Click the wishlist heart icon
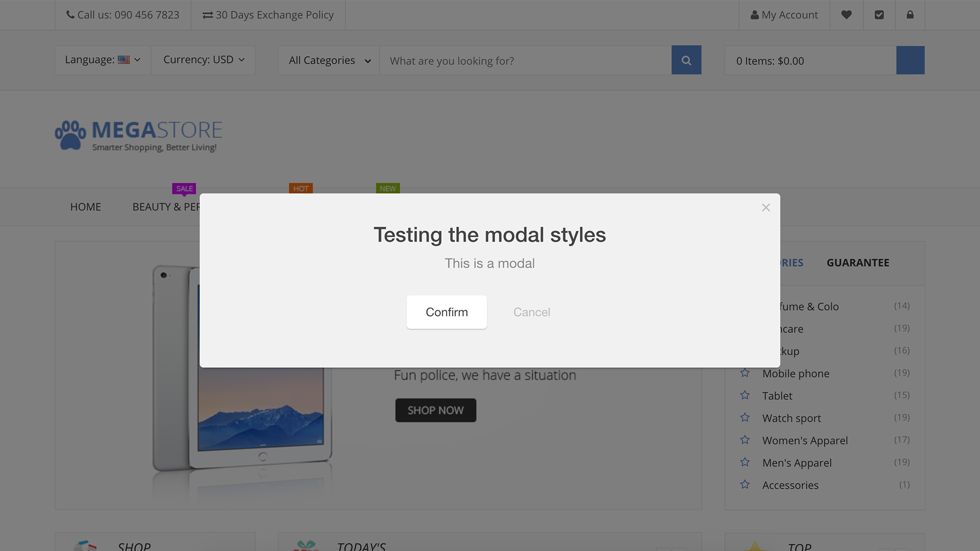This screenshot has height=551, width=980. 847,15
